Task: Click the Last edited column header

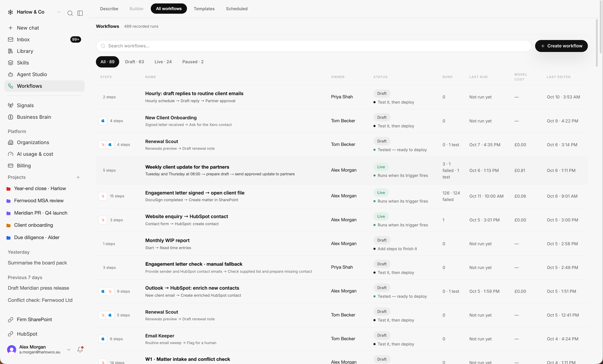Action: tap(559, 77)
